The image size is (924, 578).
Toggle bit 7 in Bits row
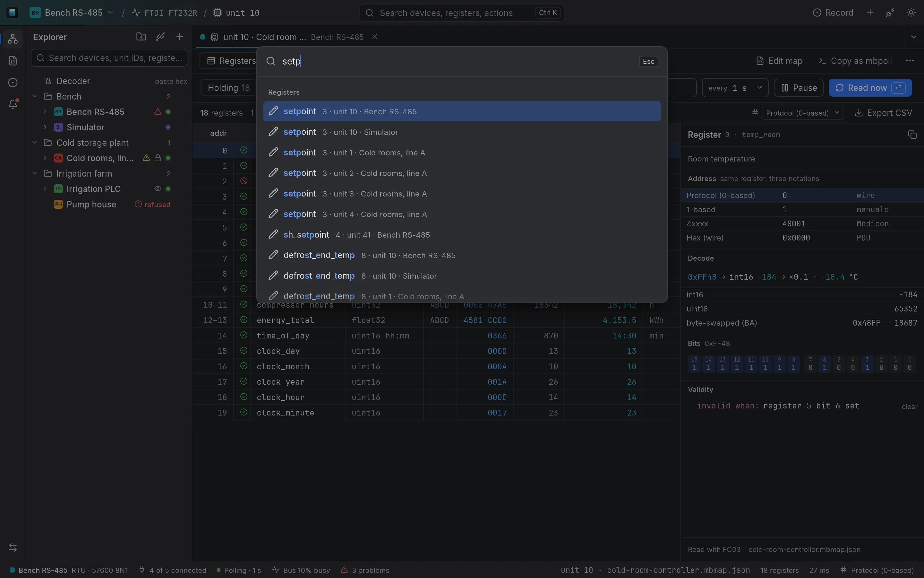pyautogui.click(x=810, y=363)
